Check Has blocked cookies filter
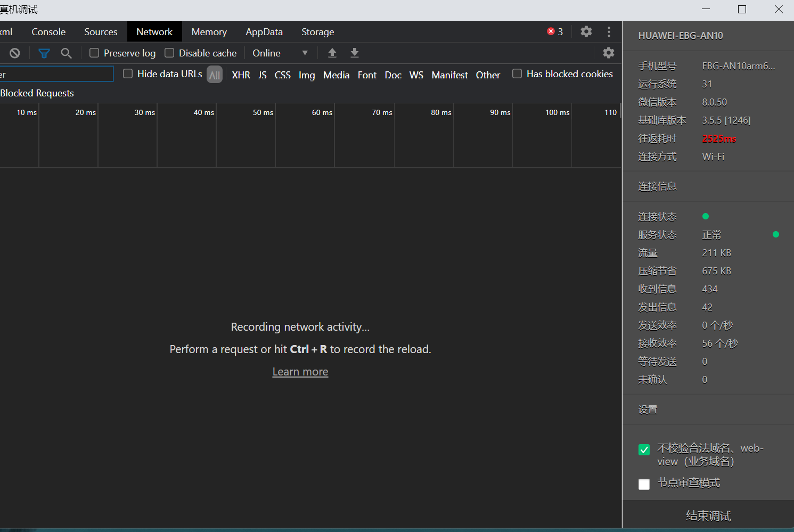This screenshot has height=532, width=794. pos(517,73)
